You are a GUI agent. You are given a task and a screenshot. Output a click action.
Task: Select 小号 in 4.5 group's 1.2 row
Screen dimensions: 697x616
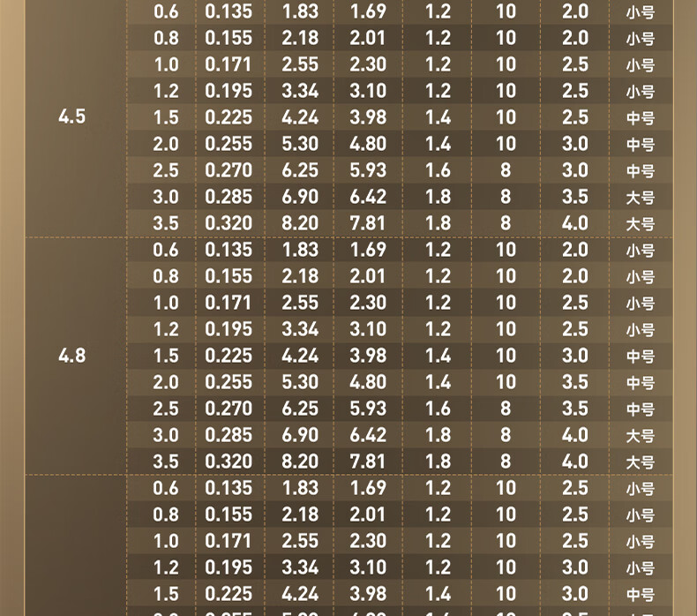coord(641,92)
